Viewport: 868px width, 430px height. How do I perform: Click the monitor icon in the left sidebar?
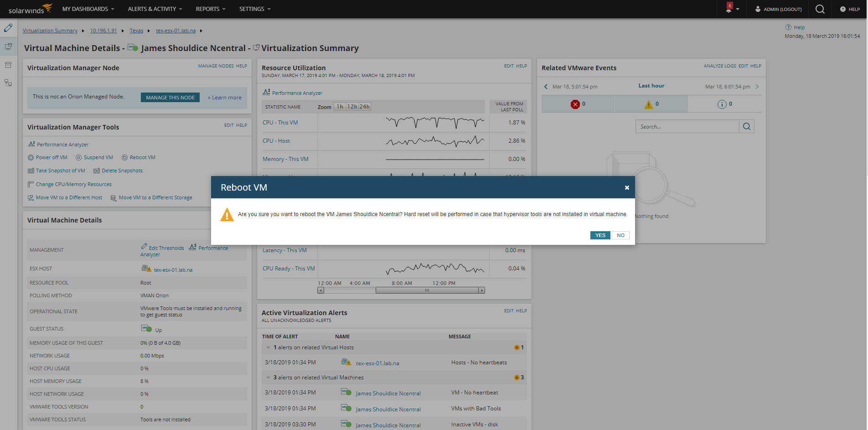click(8, 47)
